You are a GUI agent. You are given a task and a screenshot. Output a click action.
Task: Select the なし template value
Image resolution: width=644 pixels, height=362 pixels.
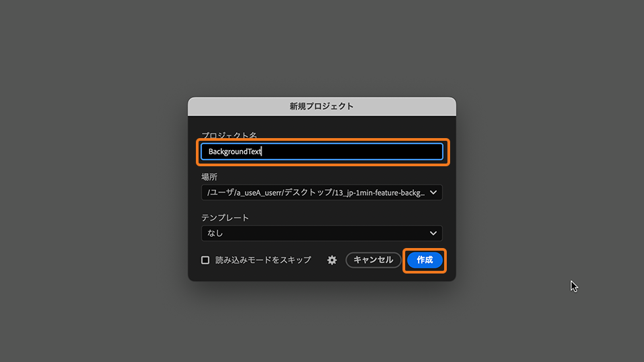(x=215, y=233)
